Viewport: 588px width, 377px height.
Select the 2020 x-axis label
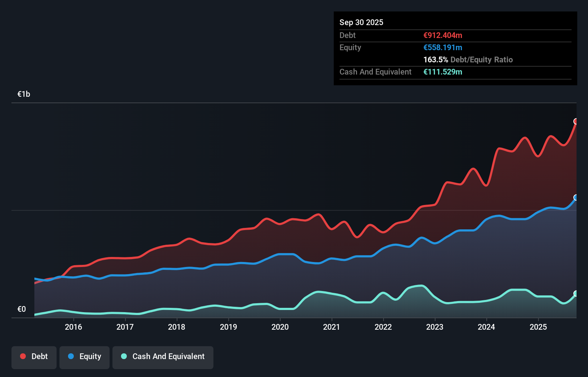(x=280, y=327)
